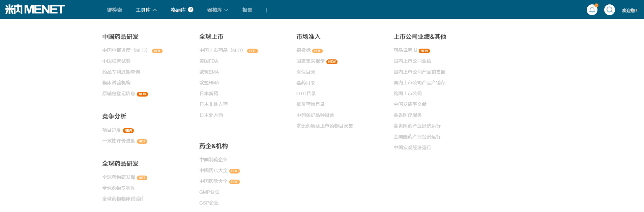Open 跨国上市公司 link

pyautogui.click(x=408, y=94)
